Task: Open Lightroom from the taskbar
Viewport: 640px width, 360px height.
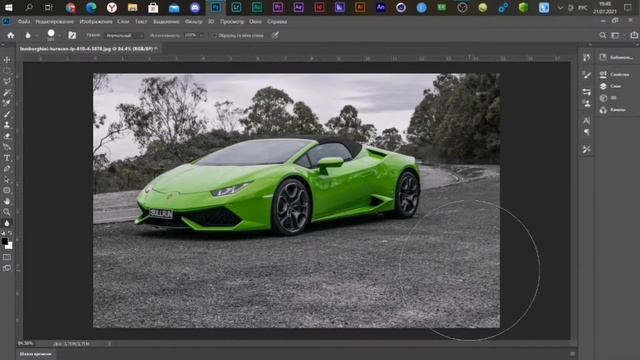Action: [236, 7]
